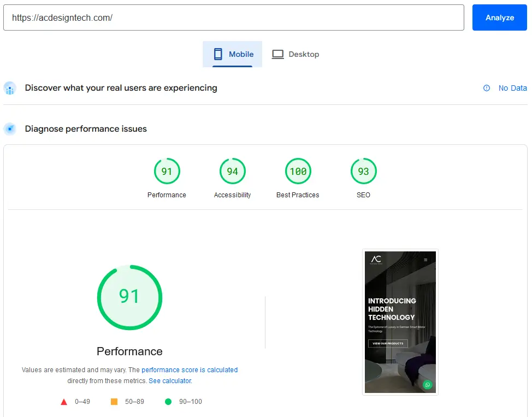The image size is (532, 417).
Task: Switch to the Mobile tab
Action: tap(233, 54)
